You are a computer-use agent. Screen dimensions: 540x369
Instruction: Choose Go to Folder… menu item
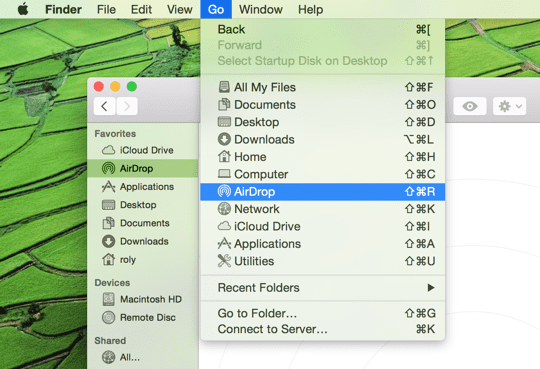(323, 313)
